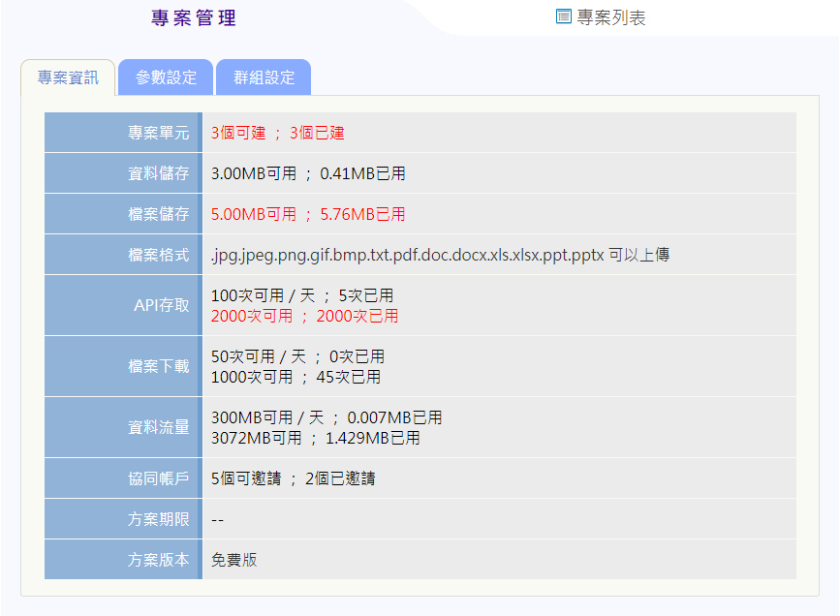
Task: Switch to the 專案資訊 tab
Action: point(68,77)
